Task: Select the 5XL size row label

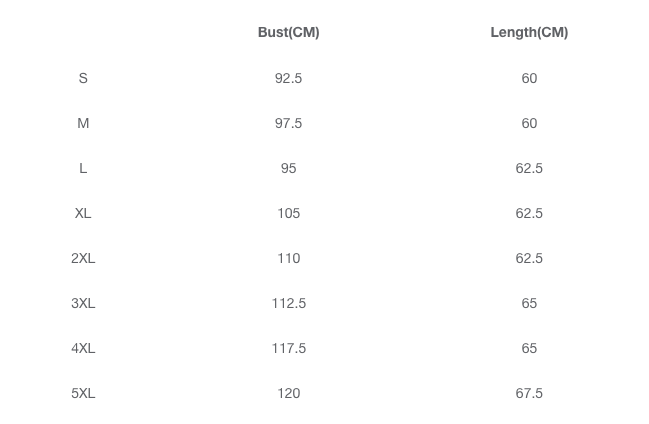Action: click(83, 393)
